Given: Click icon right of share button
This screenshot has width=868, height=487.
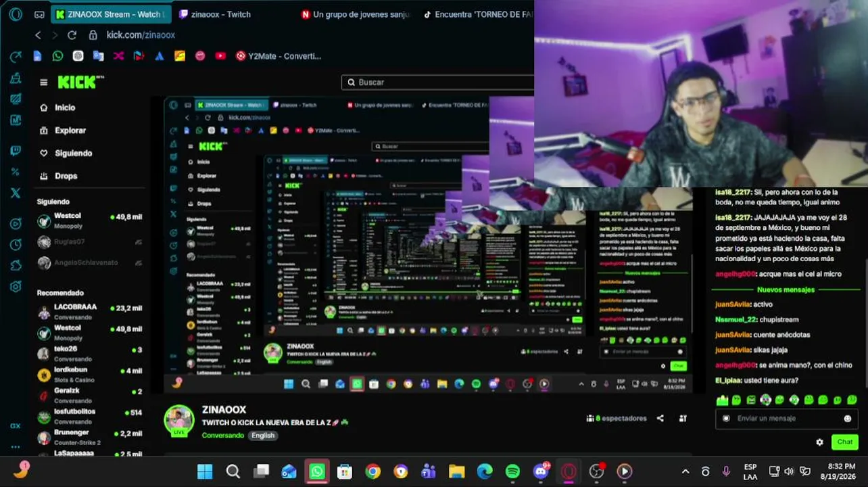Looking at the screenshot, I should click(683, 419).
